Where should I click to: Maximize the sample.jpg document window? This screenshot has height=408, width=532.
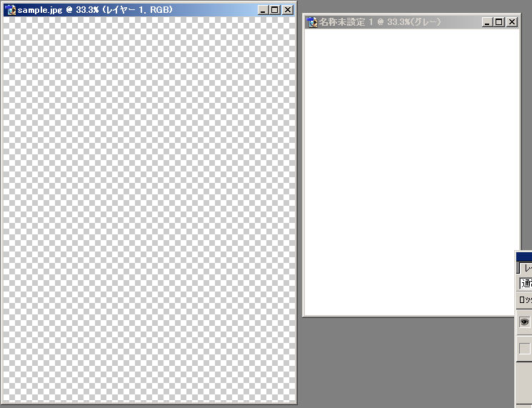(275, 10)
